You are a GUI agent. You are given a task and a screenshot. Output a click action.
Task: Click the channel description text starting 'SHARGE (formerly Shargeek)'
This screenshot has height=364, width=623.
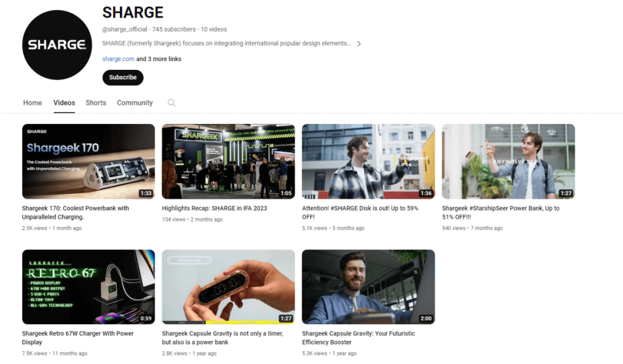click(227, 43)
